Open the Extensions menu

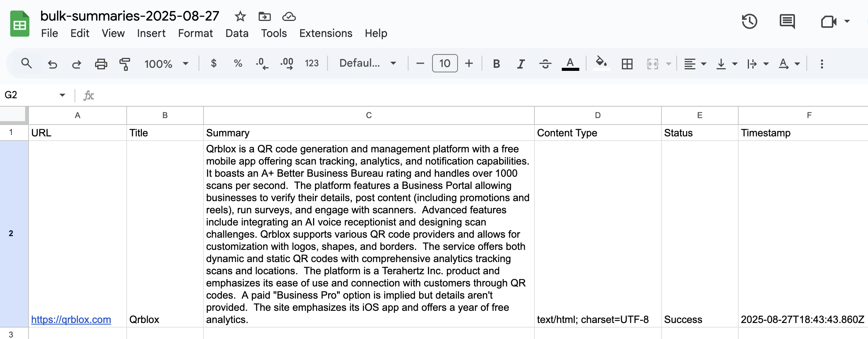[326, 34]
